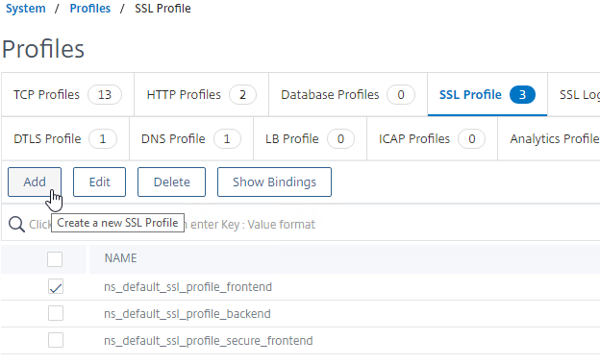Open Show Bindings
Screen dimensions: 600x364
(274, 182)
